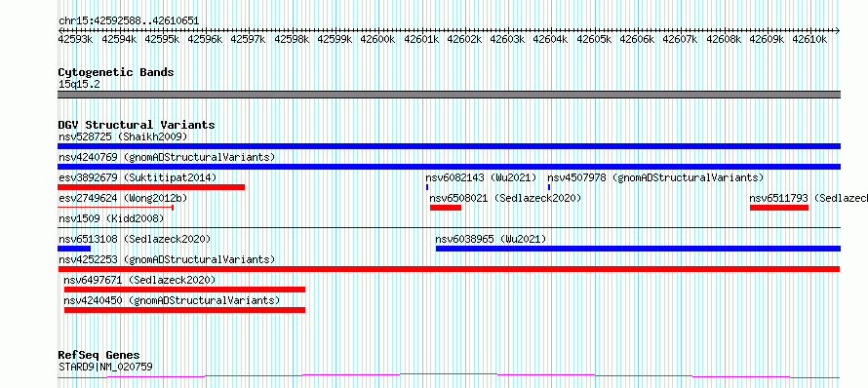Click the RefSeq Genes track heading
This screenshot has height=388, width=868.
tap(99, 355)
